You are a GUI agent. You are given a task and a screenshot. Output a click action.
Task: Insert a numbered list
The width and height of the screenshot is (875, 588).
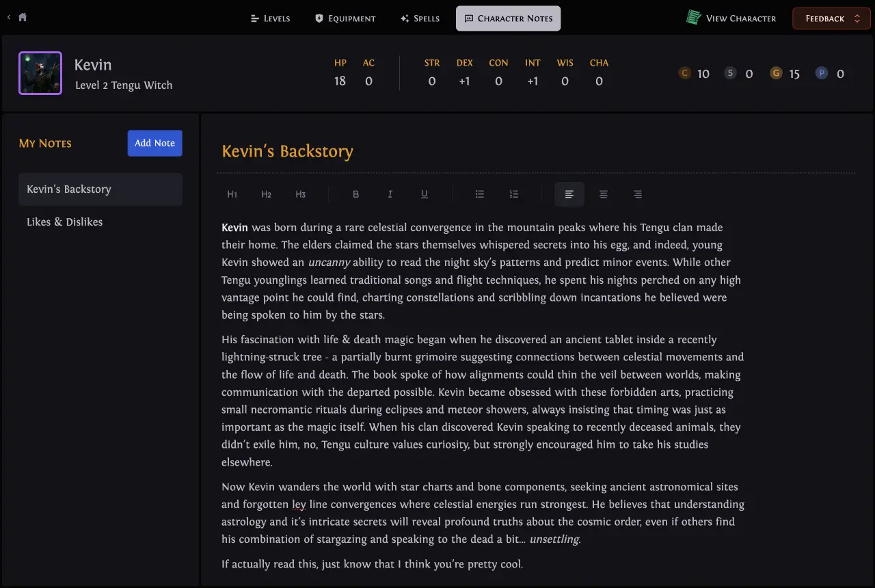click(514, 194)
